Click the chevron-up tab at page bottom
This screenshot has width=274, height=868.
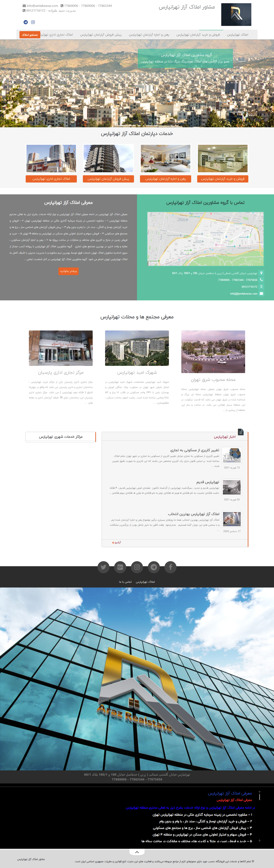[137, 852]
